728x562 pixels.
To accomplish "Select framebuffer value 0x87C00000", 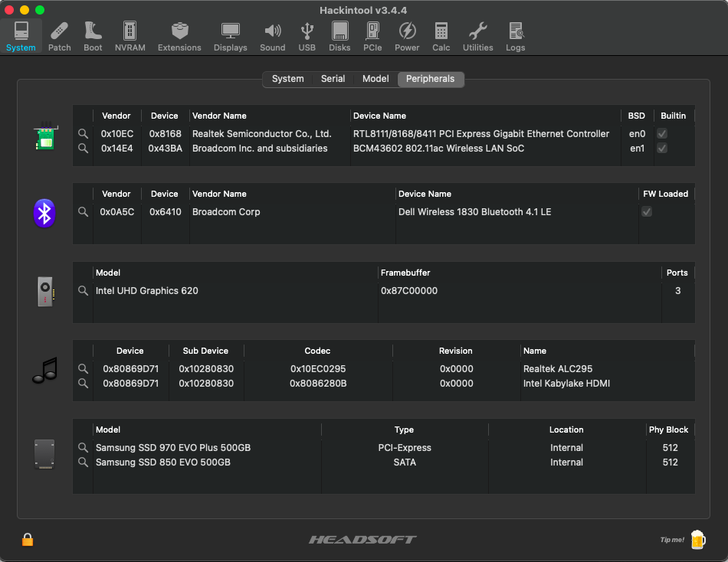I will (409, 290).
